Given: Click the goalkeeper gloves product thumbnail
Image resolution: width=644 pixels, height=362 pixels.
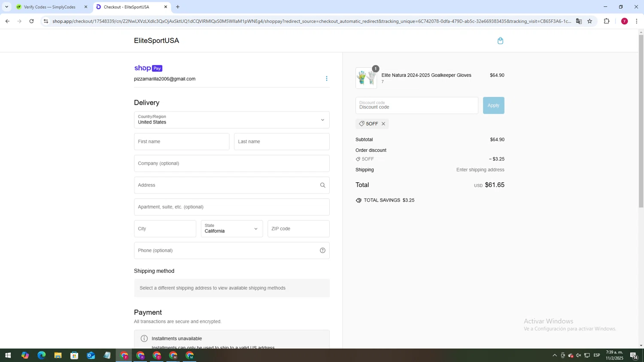Looking at the screenshot, I should [366, 78].
